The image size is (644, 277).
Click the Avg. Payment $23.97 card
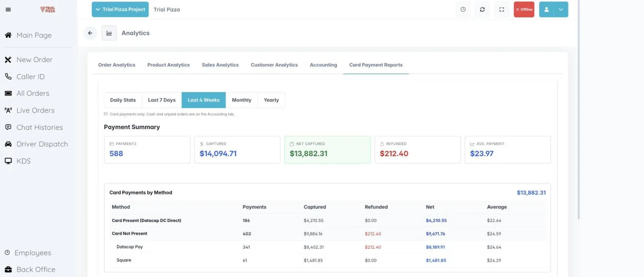(x=508, y=150)
